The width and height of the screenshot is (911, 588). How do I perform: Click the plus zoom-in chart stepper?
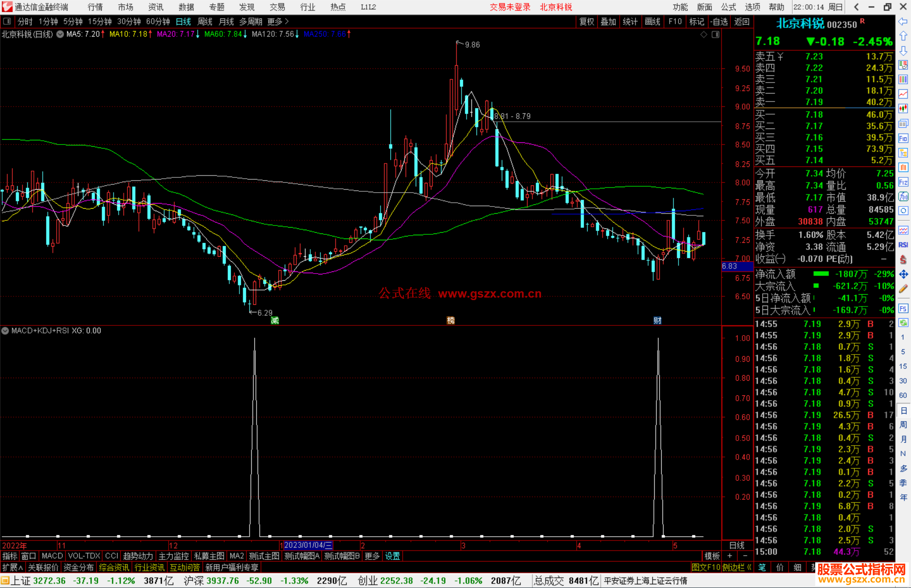(x=730, y=556)
